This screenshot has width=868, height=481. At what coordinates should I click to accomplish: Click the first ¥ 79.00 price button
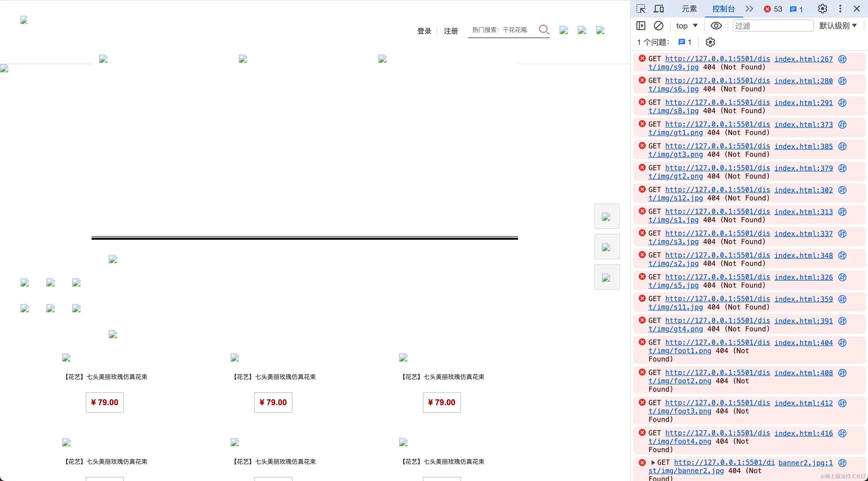pos(104,402)
